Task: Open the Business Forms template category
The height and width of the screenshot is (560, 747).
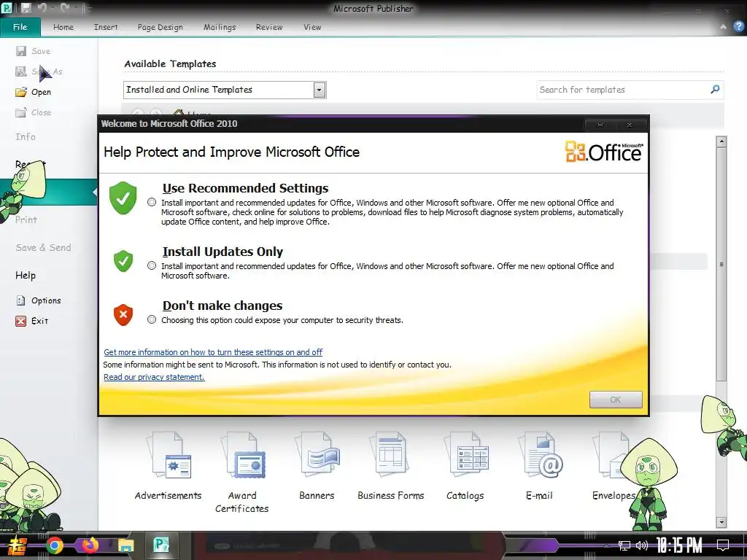Action: [x=391, y=466]
